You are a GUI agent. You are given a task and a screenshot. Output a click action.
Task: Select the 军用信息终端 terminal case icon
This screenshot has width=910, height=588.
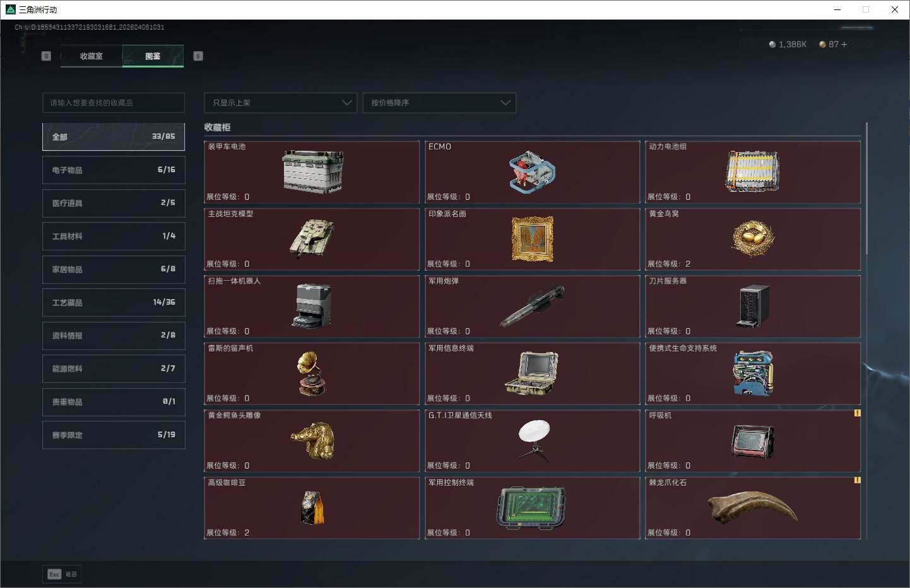click(532, 373)
